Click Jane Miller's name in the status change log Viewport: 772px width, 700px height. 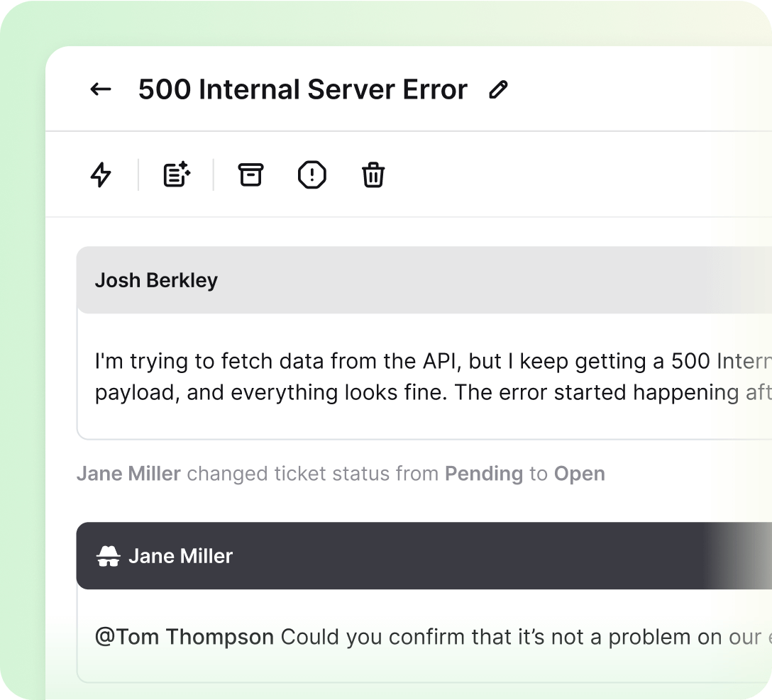tap(128, 474)
